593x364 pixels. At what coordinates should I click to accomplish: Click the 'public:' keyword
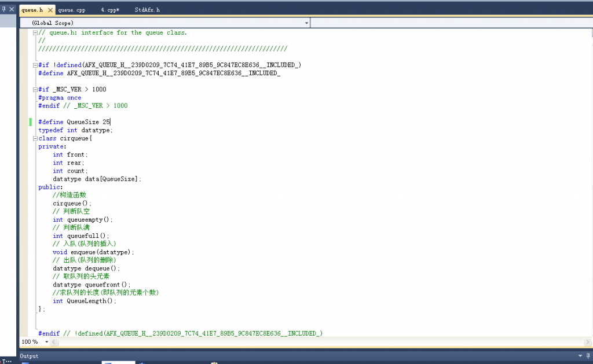coord(51,187)
